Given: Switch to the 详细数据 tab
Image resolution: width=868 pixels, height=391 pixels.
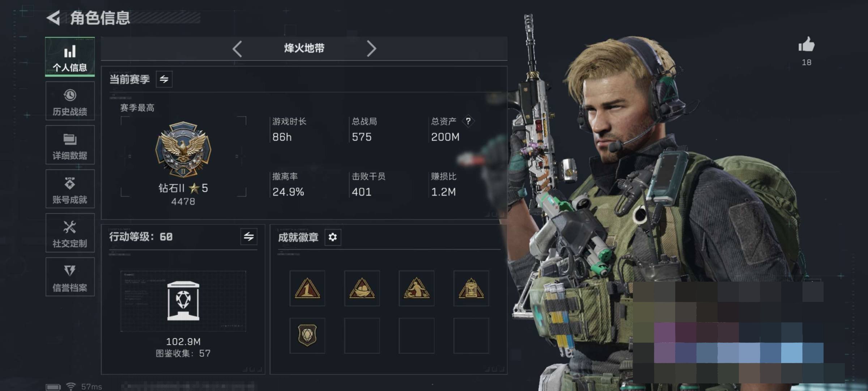Looking at the screenshot, I should pos(70,145).
